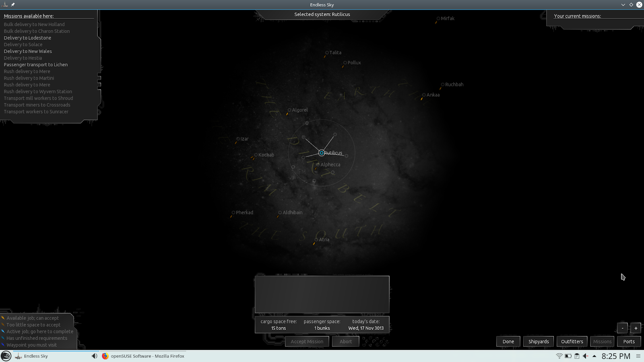Choose the Delivery to New Wales mission
This screenshot has width=644, height=362.
click(x=28, y=51)
